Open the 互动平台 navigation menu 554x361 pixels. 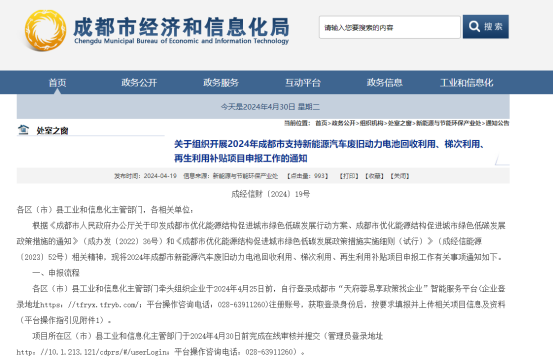click(x=303, y=83)
